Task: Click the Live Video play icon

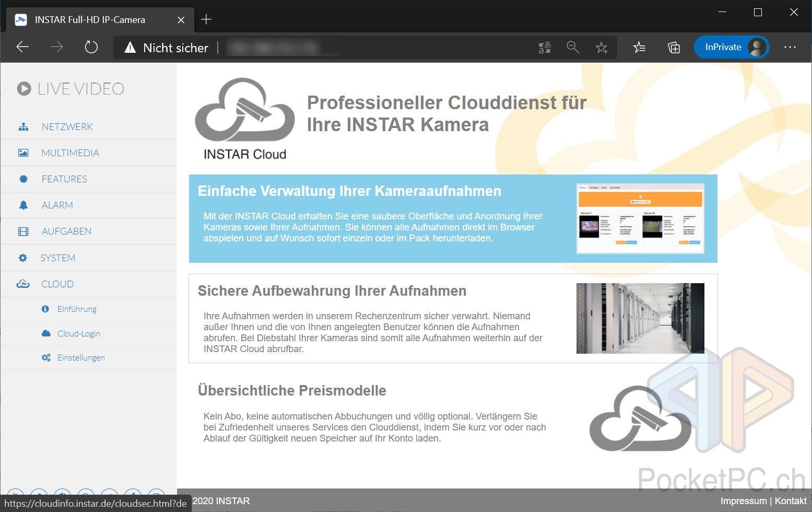Action: (24, 89)
